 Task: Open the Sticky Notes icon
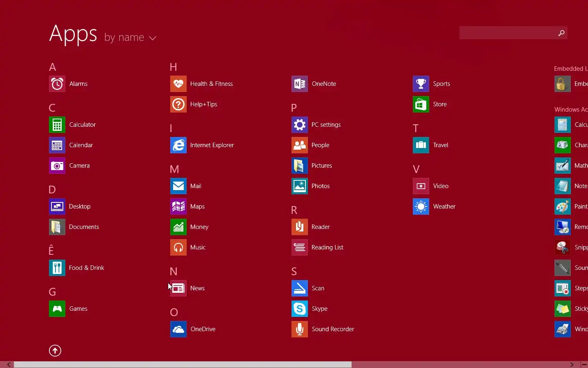[563, 309]
